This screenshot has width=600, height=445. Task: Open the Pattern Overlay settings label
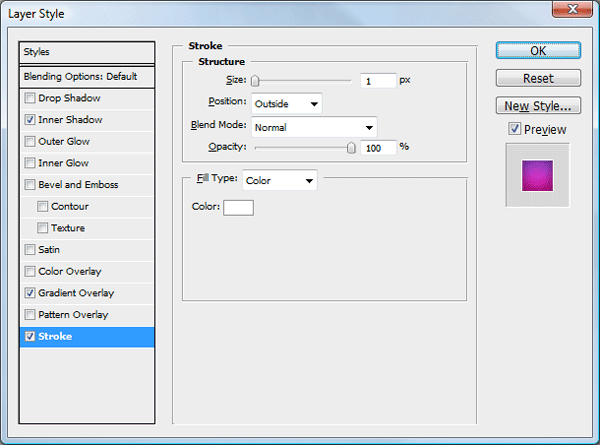click(73, 315)
